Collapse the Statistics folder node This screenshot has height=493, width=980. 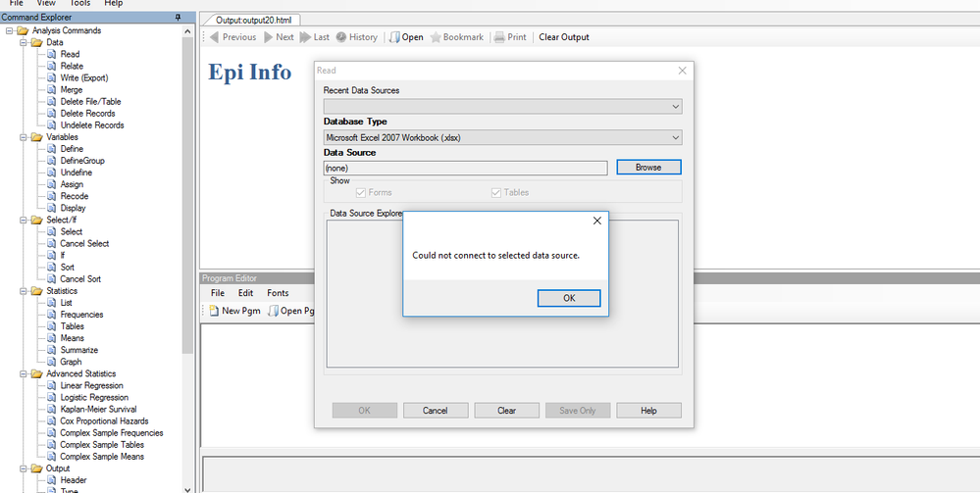pyautogui.click(x=24, y=291)
